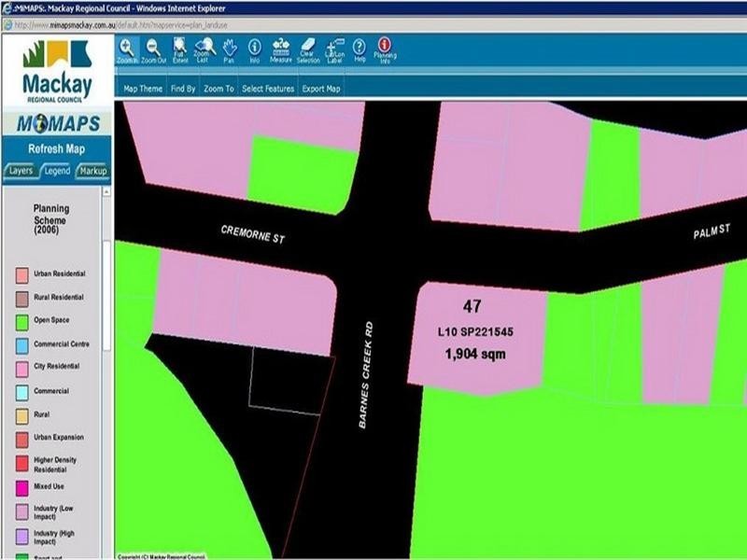747x560 pixels.
Task: Expand the Select Features menu
Action: click(268, 89)
